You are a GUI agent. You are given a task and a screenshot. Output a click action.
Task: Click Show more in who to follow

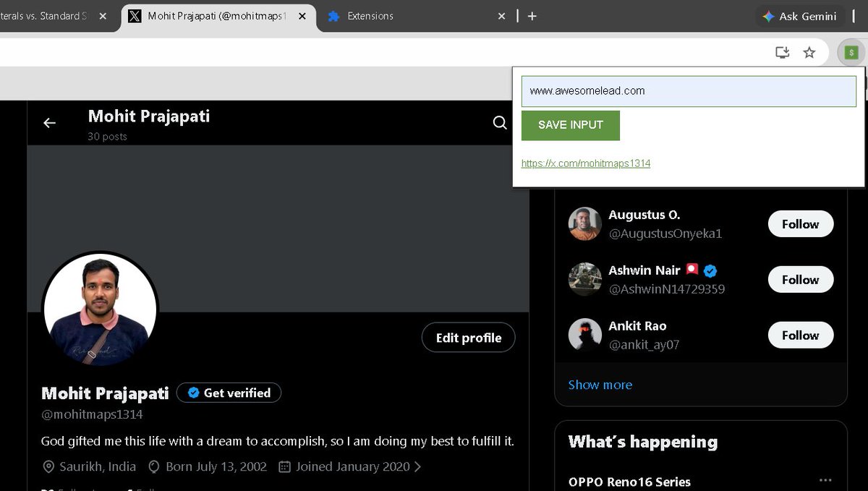coord(600,385)
